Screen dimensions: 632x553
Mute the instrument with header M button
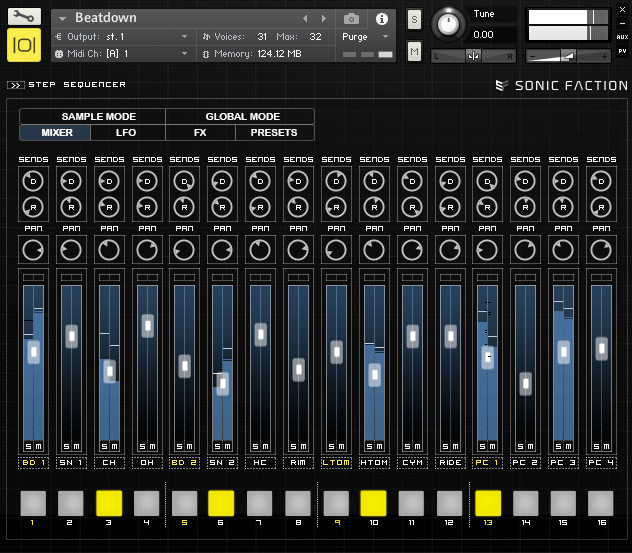coord(414,52)
